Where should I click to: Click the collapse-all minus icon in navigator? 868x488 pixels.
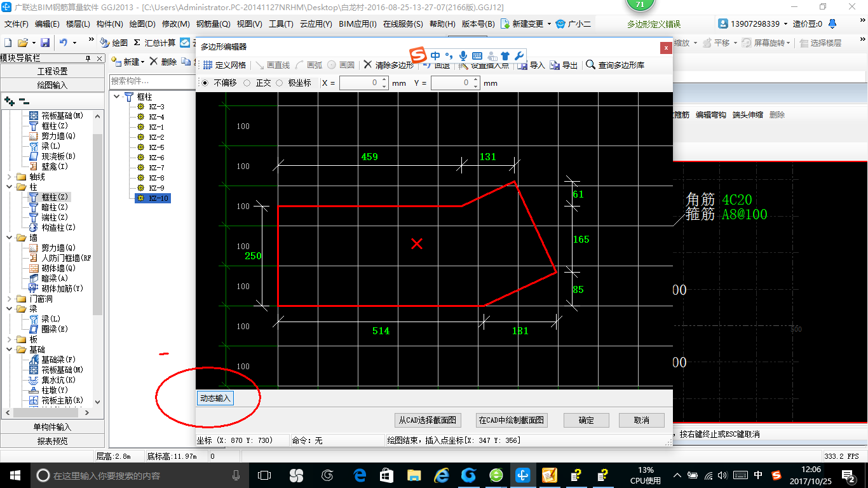tap(24, 100)
